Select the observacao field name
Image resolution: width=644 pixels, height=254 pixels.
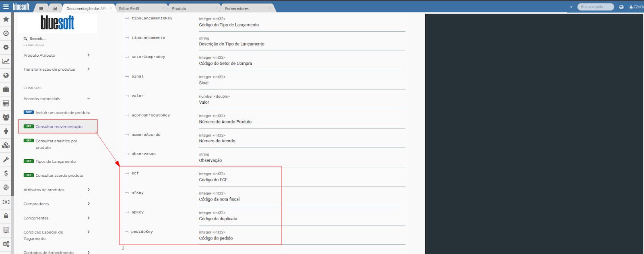pyautogui.click(x=143, y=154)
